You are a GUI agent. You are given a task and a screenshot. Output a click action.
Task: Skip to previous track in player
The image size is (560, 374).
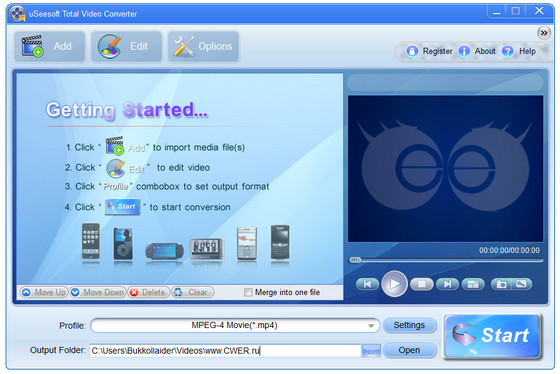click(x=367, y=284)
